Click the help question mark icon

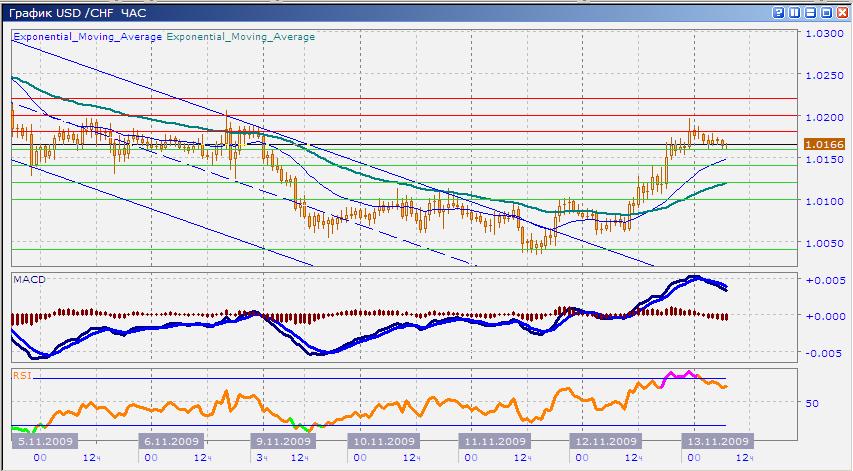[779, 12]
